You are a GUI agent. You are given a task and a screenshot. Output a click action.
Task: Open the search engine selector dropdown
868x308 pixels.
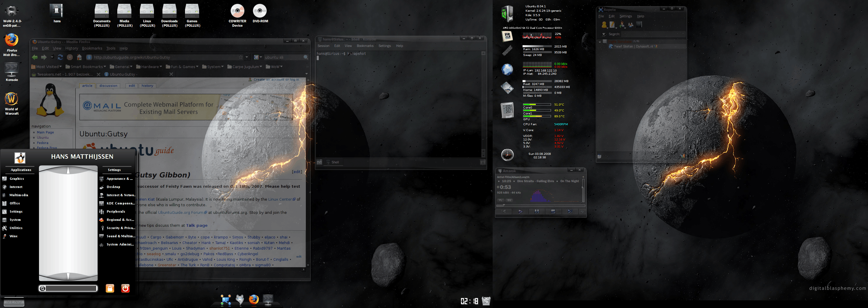click(x=258, y=57)
